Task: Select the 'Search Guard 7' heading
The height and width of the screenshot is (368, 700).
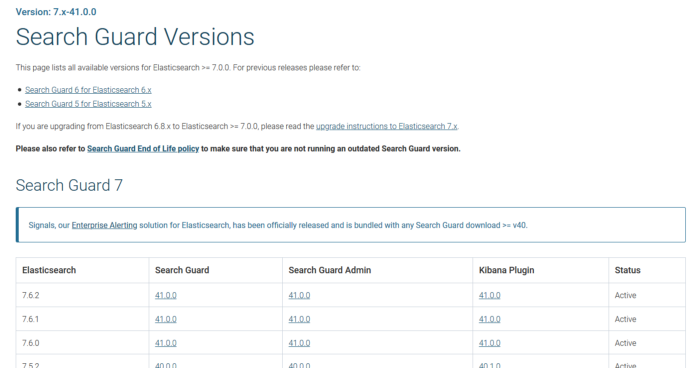Action: [x=69, y=185]
